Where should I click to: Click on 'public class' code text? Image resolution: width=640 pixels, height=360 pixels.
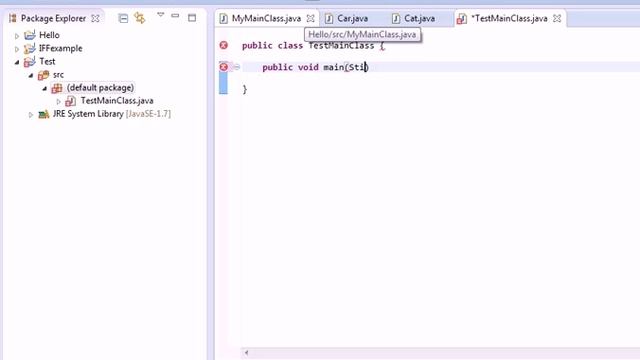pyautogui.click(x=272, y=46)
